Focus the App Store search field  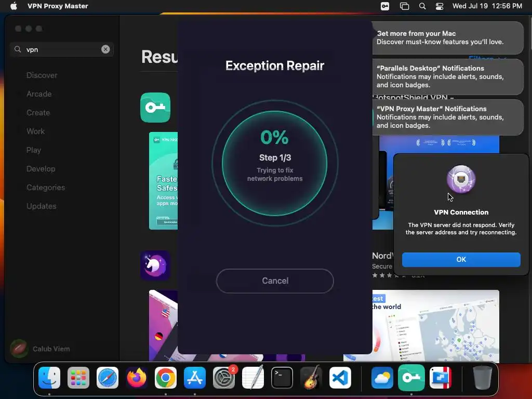pos(62,49)
